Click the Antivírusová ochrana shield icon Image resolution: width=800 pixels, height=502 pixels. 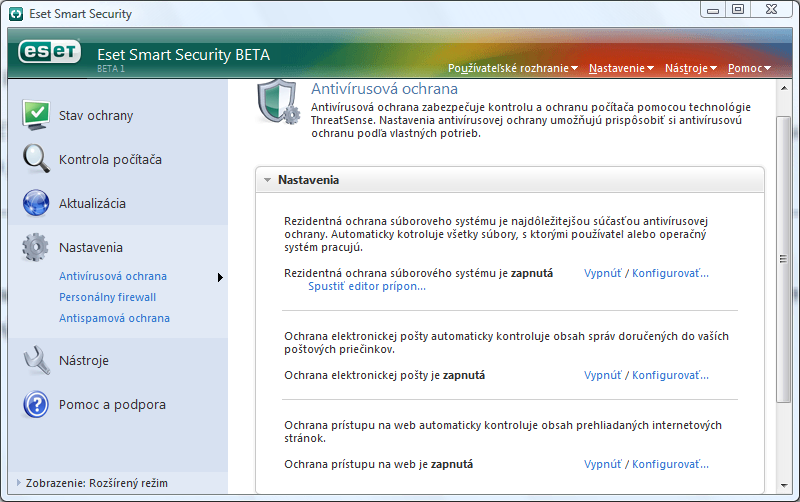click(278, 102)
